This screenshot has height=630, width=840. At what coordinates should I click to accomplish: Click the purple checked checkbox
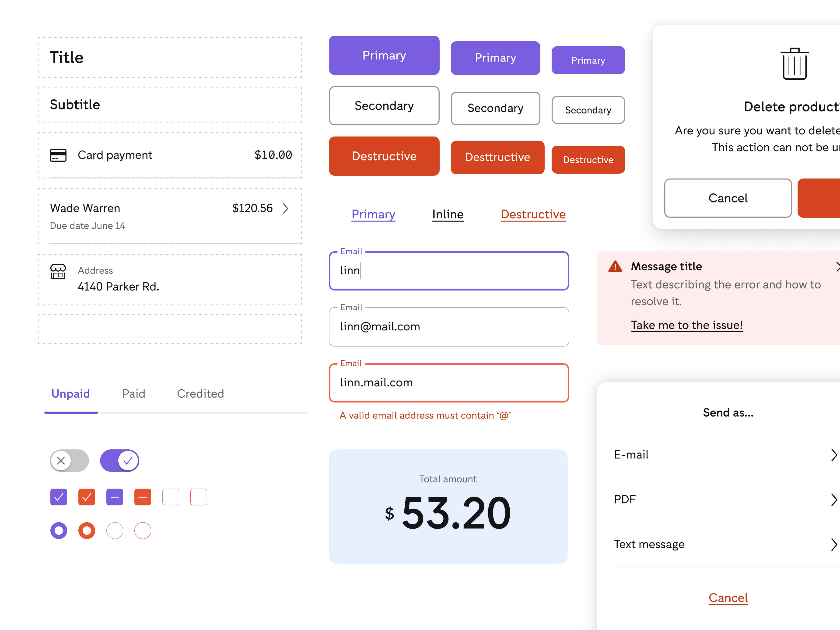tap(59, 497)
